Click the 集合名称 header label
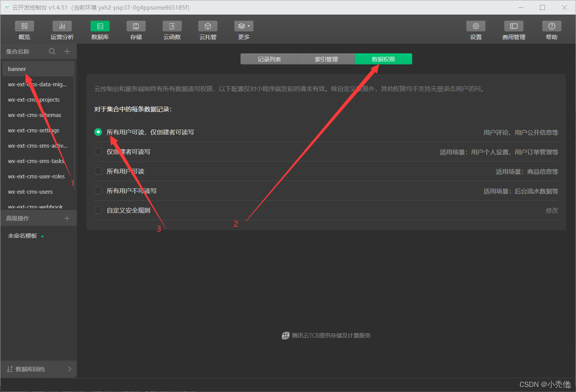Screen dimensions: 576x392 pos(18,51)
